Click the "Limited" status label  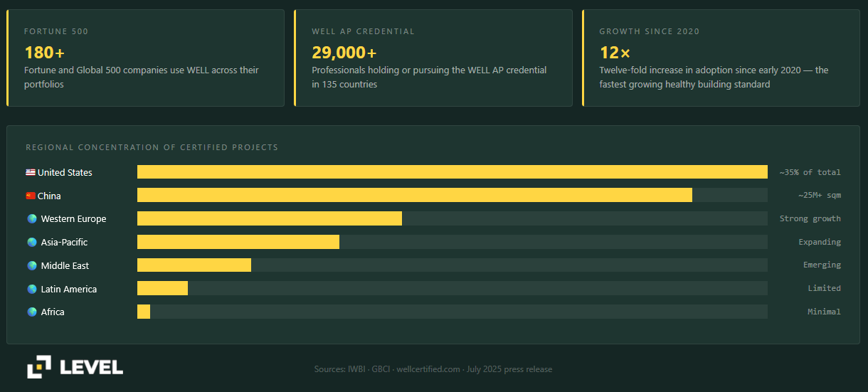pyautogui.click(x=824, y=288)
